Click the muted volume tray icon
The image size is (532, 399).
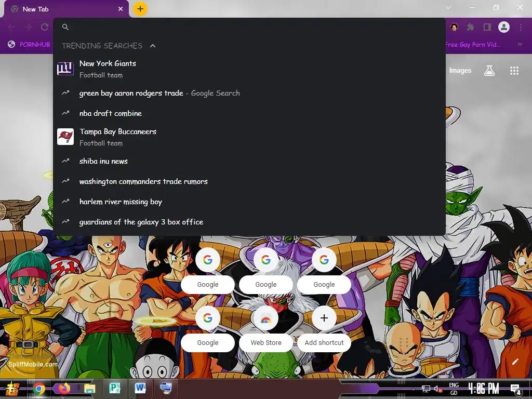tap(437, 389)
